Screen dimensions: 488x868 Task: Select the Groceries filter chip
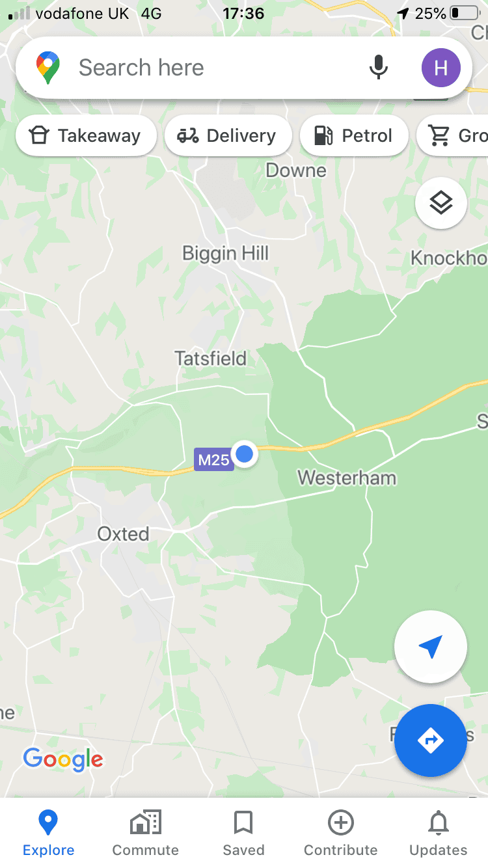[x=452, y=135]
